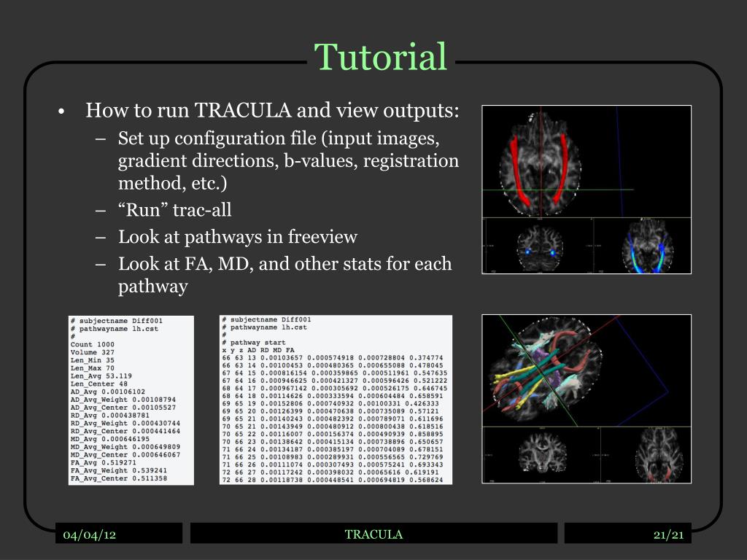The image size is (747, 560).
Task: Click the "Len_Min 35" entry
Action: coord(93,360)
